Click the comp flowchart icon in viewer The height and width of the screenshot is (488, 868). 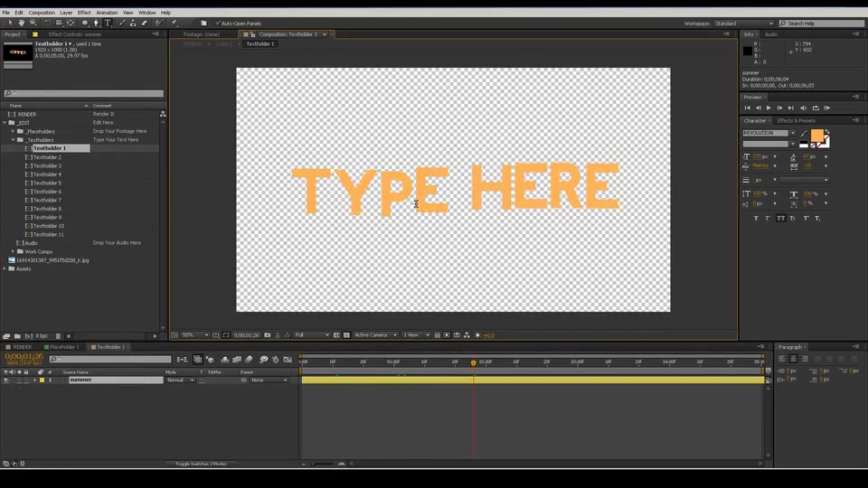pyautogui.click(x=467, y=334)
